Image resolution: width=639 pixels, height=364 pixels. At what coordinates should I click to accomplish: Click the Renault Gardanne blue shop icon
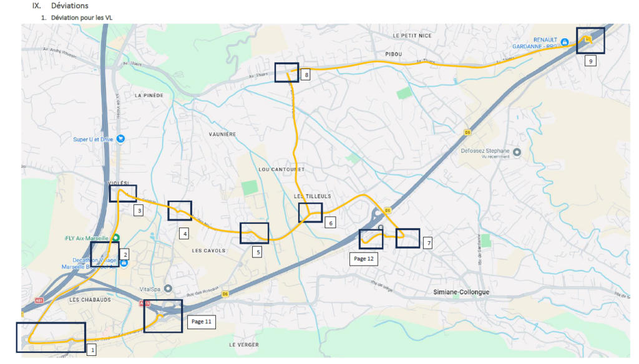point(564,42)
